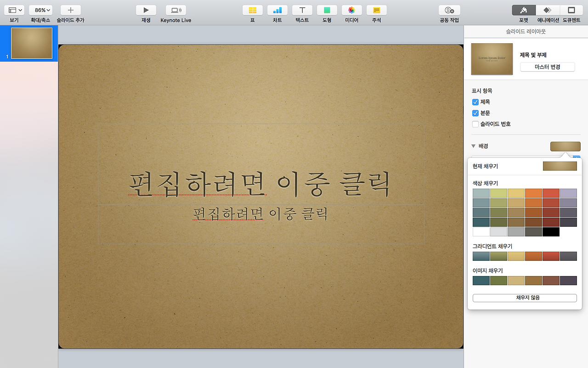Open the 86% zoom level dropdown

(40, 10)
